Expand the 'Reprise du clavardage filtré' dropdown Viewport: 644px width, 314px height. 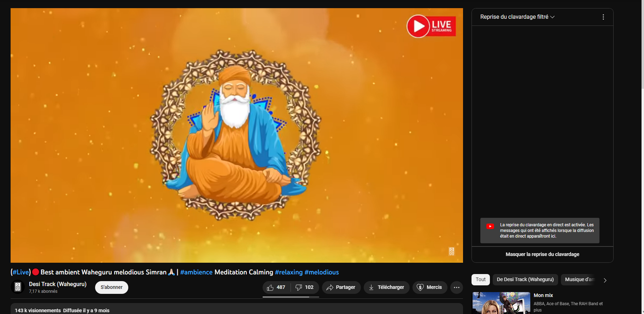[x=517, y=17]
